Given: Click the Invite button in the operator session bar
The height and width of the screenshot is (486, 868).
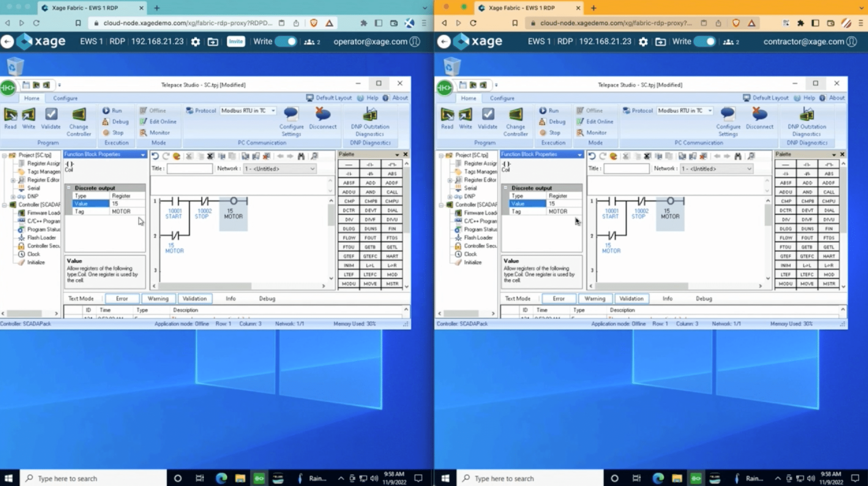Looking at the screenshot, I should [x=236, y=41].
